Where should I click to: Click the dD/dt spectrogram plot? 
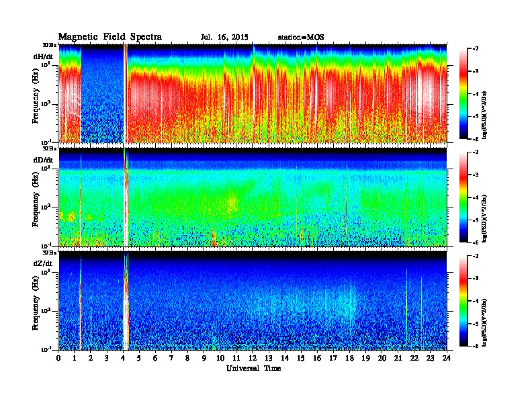253,197
